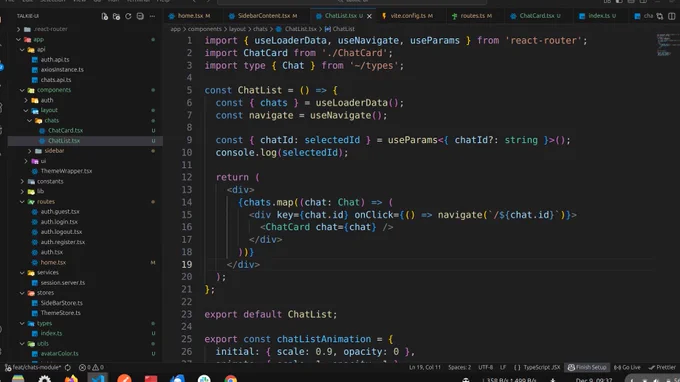Synchronize changes next to branch name
Viewport: 680px width, 382px height.
[x=68, y=367]
